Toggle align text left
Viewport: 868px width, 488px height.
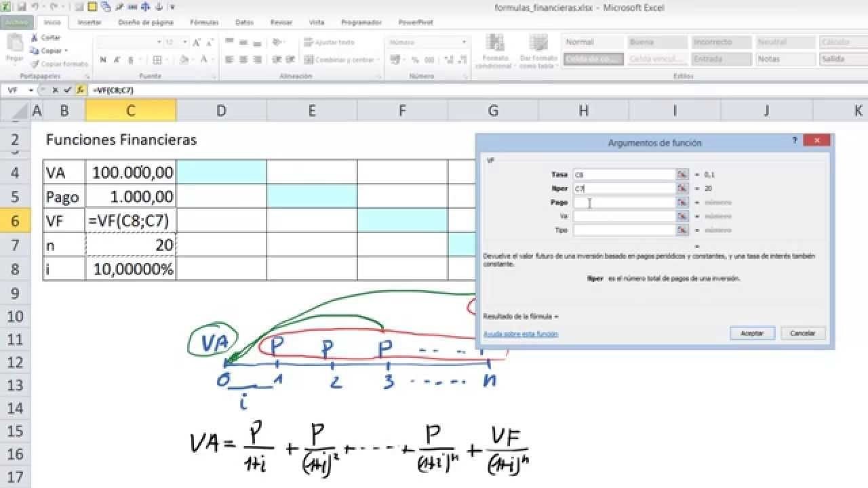pyautogui.click(x=229, y=60)
